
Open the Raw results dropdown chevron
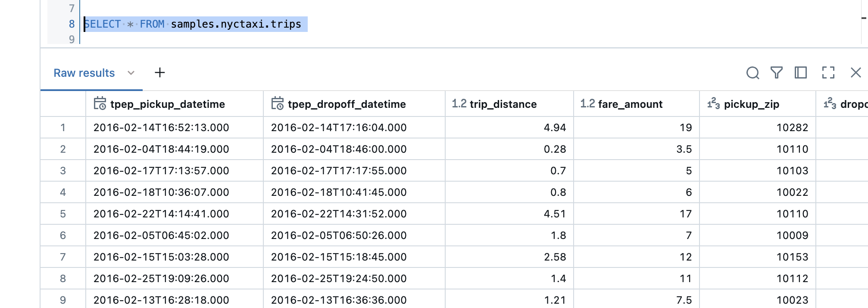pos(131,73)
